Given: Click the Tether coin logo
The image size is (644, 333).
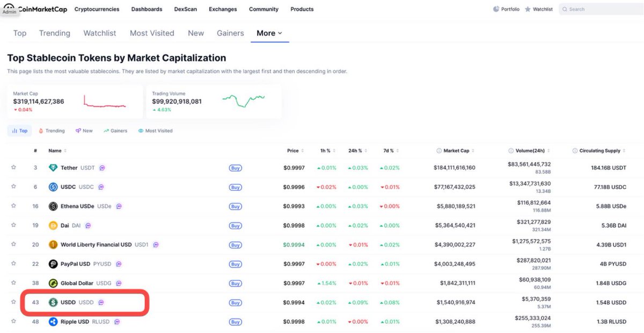Looking at the screenshot, I should [x=53, y=168].
